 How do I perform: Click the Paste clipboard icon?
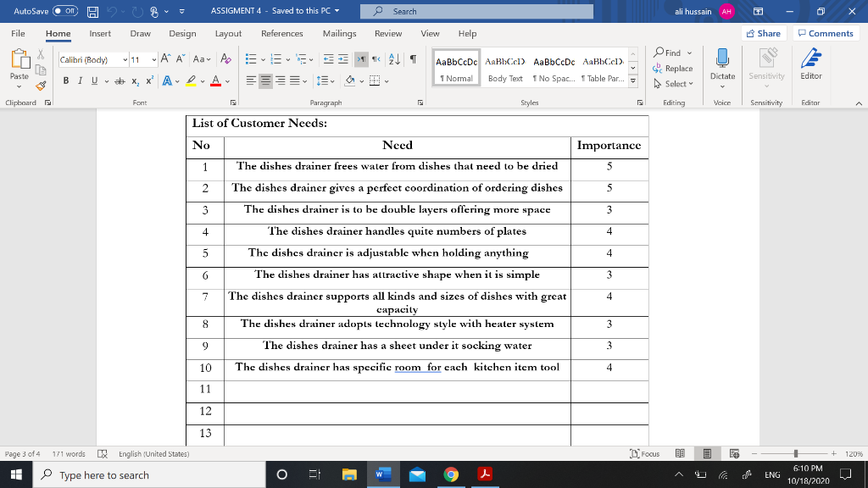(x=19, y=60)
